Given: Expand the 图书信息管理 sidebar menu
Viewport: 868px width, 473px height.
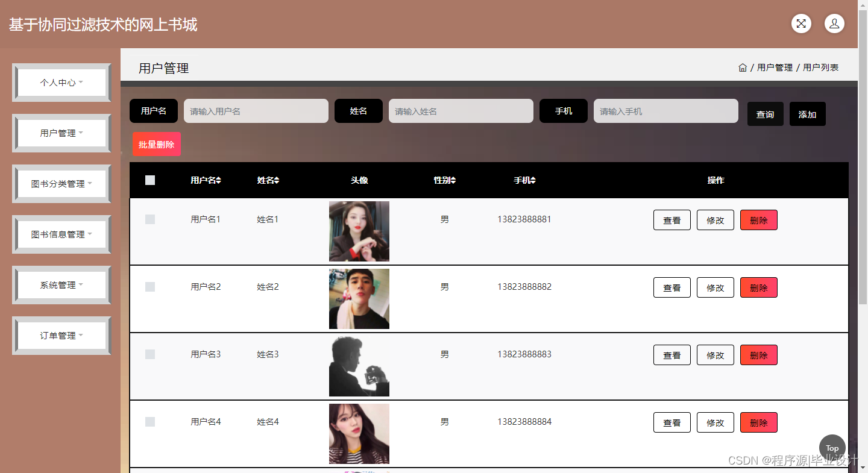Looking at the screenshot, I should coord(61,234).
